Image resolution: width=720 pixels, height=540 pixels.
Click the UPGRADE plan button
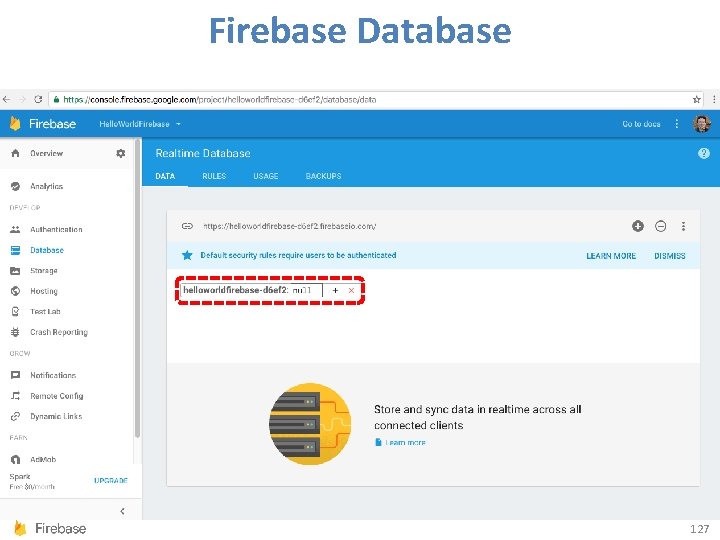click(111, 480)
